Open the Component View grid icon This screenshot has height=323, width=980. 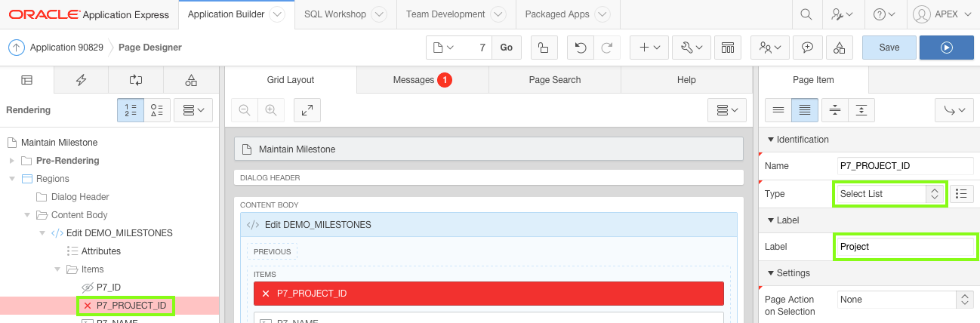pos(728,48)
